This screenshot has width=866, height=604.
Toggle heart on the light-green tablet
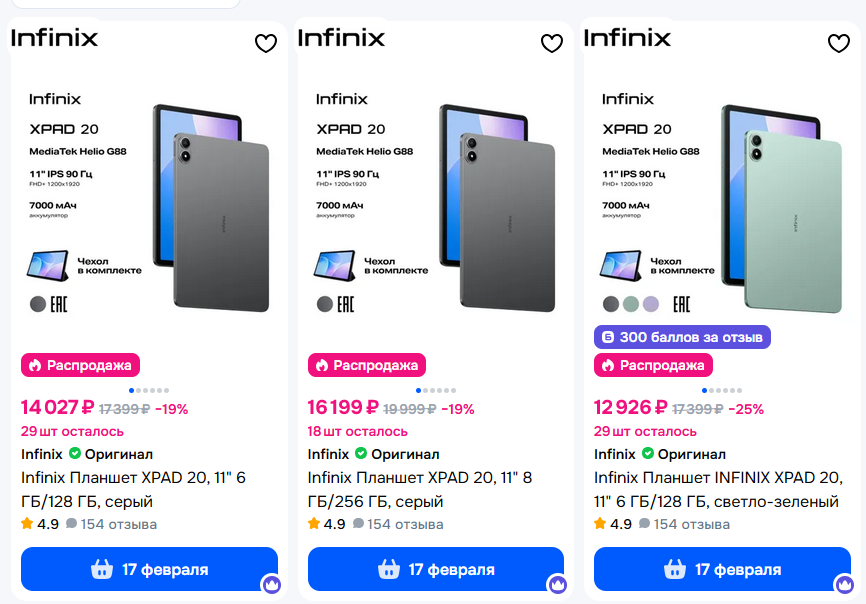point(839,43)
